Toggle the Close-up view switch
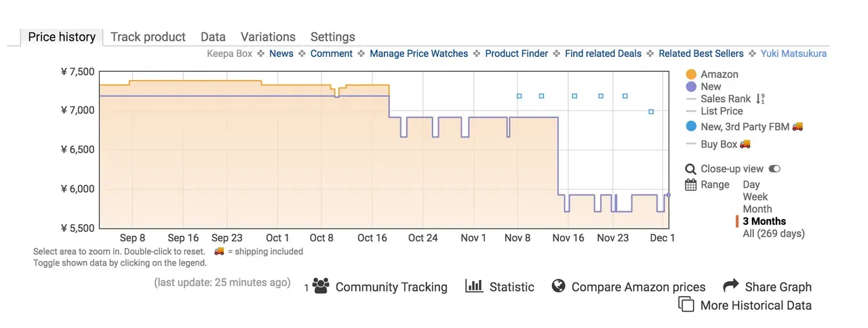The image size is (868, 328). [774, 169]
